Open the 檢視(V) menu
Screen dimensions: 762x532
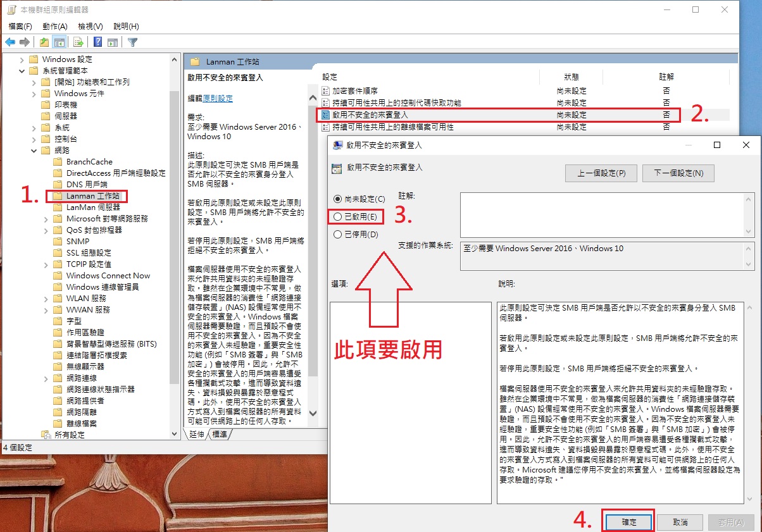coord(91,26)
